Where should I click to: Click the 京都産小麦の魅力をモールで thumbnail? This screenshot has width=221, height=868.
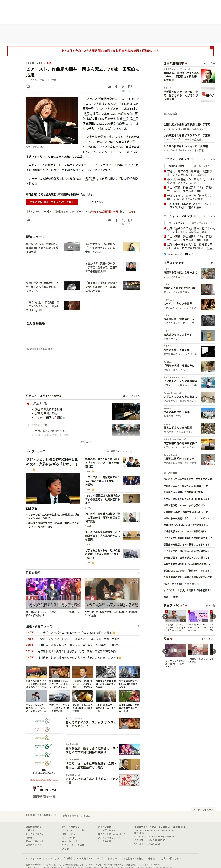208,274
